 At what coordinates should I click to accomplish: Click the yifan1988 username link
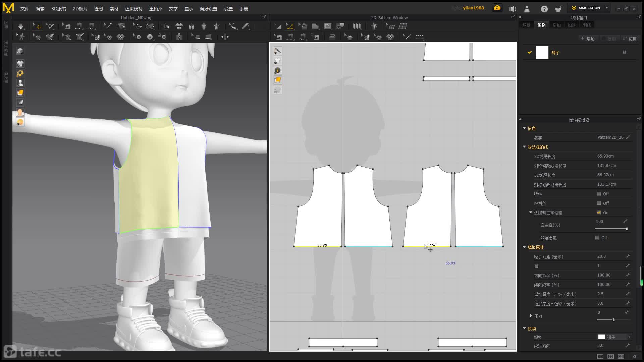click(x=473, y=8)
